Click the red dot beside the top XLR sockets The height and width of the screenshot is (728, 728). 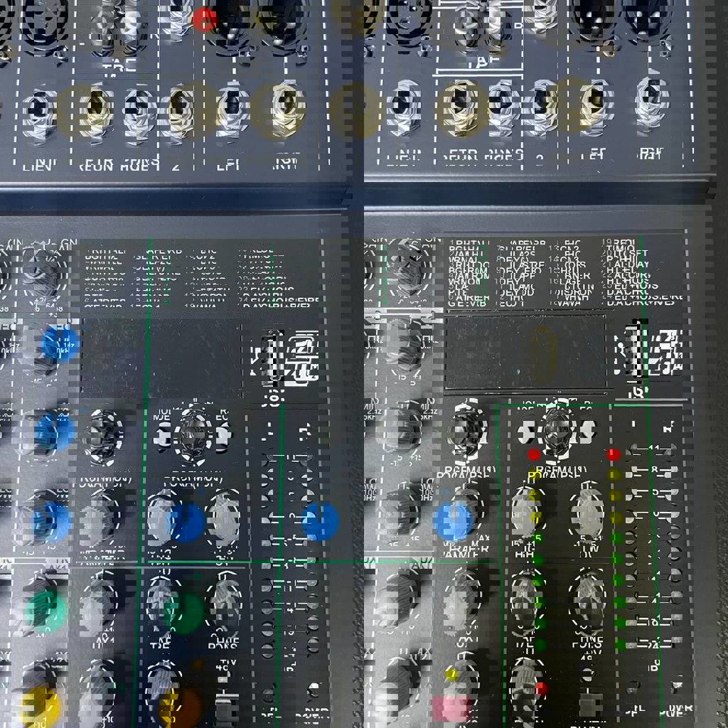[x=204, y=20]
